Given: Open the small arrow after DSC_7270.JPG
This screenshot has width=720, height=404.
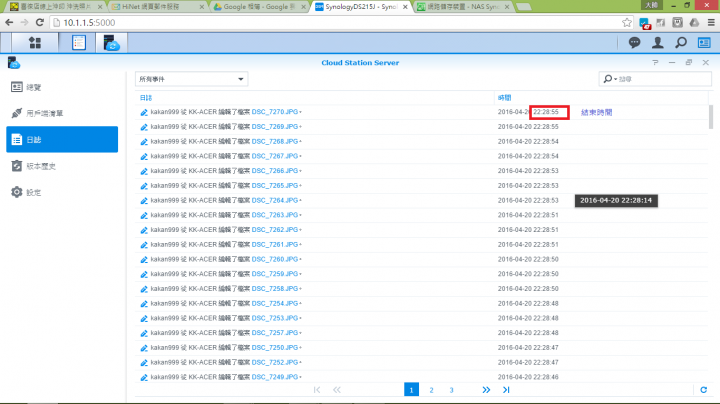Looking at the screenshot, I should click(x=300, y=112).
